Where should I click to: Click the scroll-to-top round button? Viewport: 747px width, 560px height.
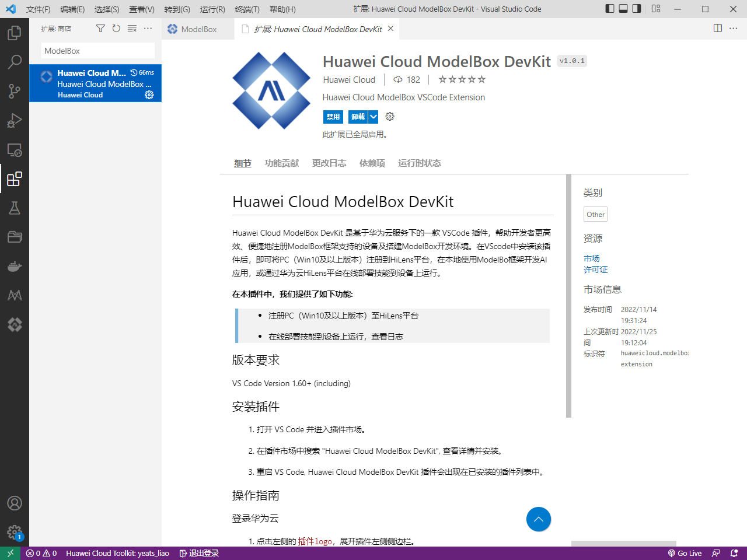[539, 519]
